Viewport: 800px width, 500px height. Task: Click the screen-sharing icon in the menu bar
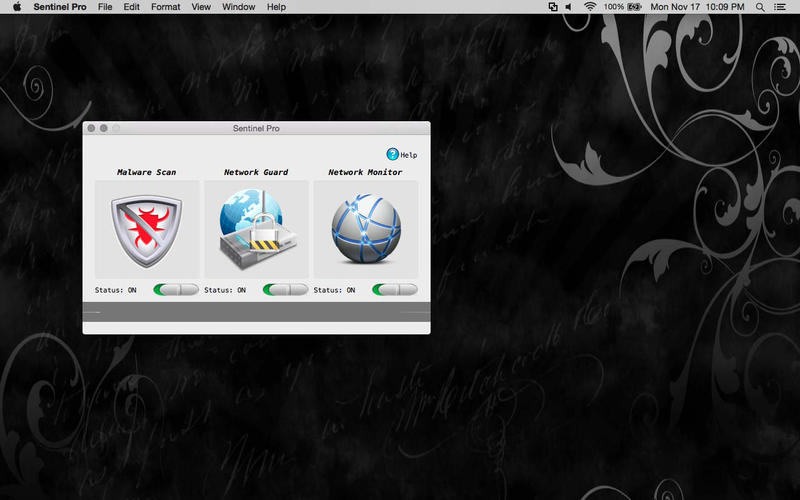pyautogui.click(x=553, y=7)
